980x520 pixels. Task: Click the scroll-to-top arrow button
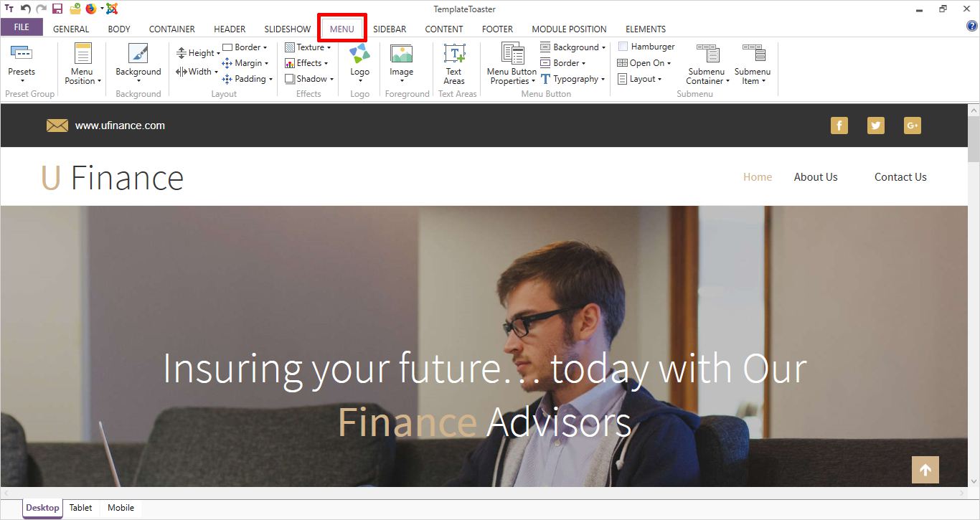(925, 471)
